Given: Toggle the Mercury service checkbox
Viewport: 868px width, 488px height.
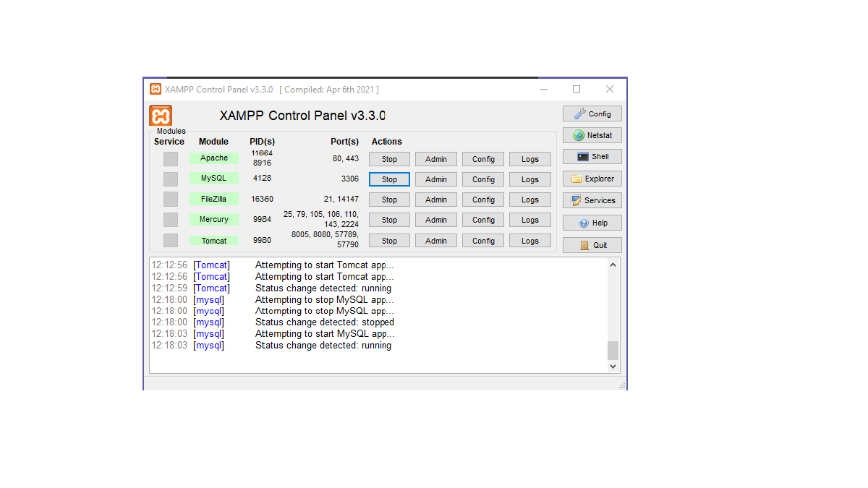Looking at the screenshot, I should pyautogui.click(x=171, y=220).
